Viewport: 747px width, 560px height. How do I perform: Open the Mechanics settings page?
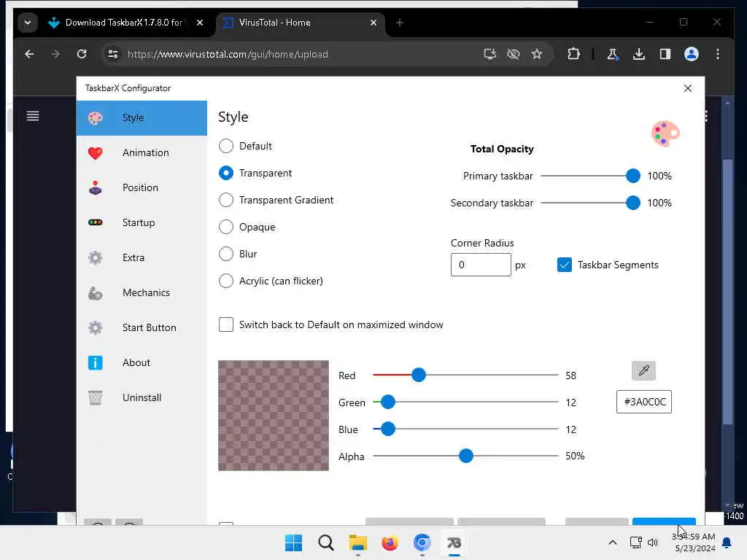coord(142,292)
